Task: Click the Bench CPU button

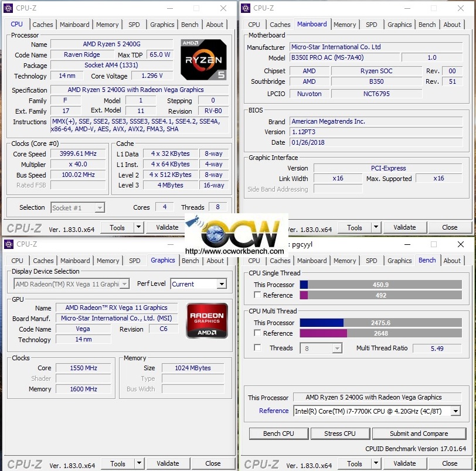Action: [x=278, y=434]
